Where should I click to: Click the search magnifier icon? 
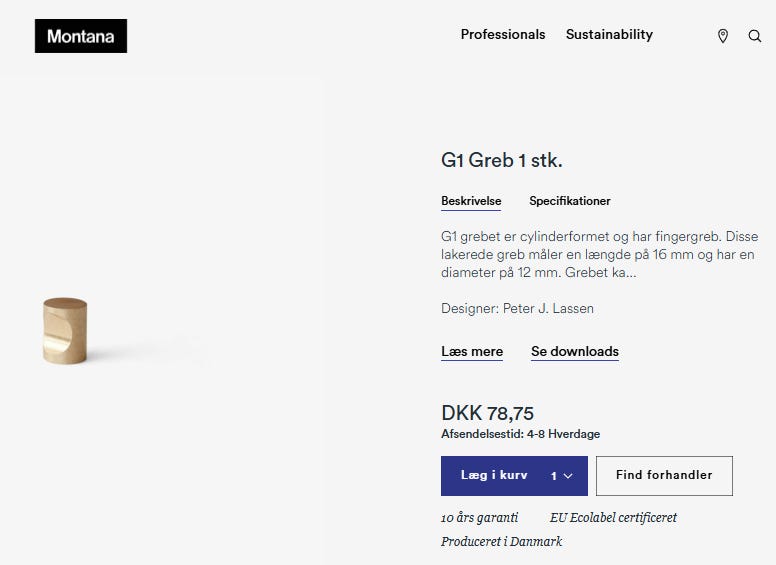[754, 36]
